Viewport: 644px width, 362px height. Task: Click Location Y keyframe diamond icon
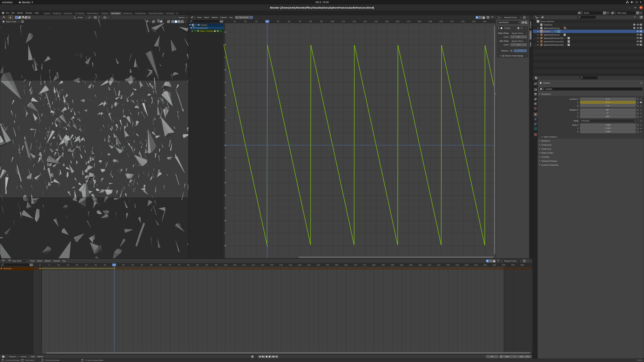click(x=641, y=102)
